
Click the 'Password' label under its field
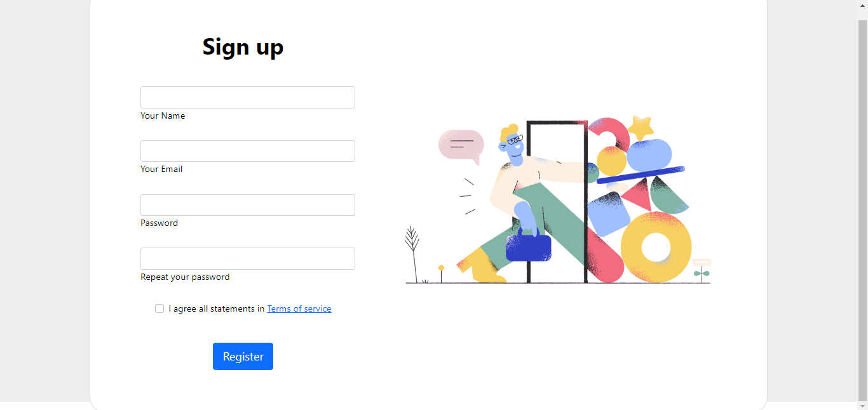(x=159, y=223)
